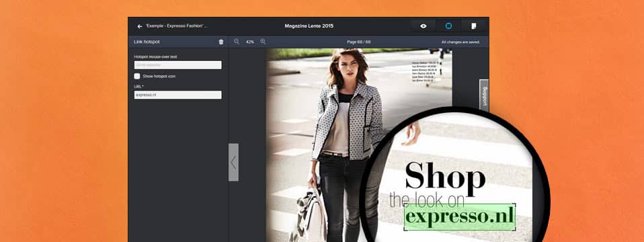Open the pages icon in the top right
The width and height of the screenshot is (644, 242).
coord(473,26)
